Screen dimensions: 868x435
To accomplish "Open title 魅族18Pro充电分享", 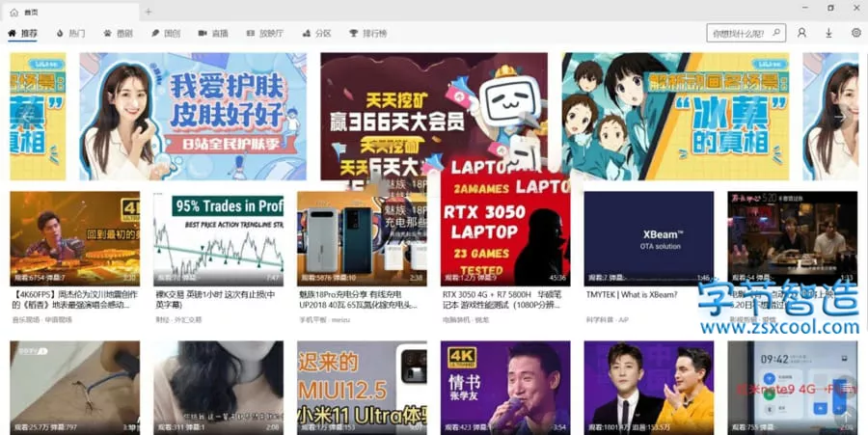I will pyautogui.click(x=358, y=299).
